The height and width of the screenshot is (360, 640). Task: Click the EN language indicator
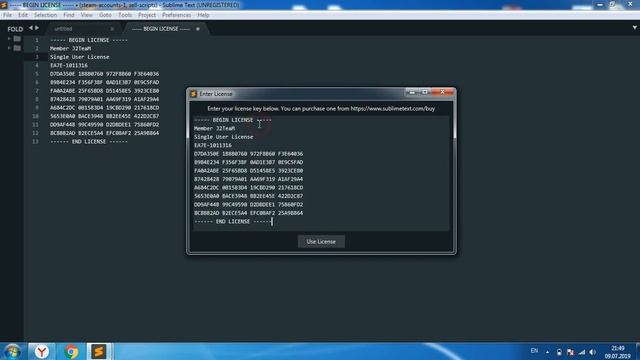click(x=534, y=351)
